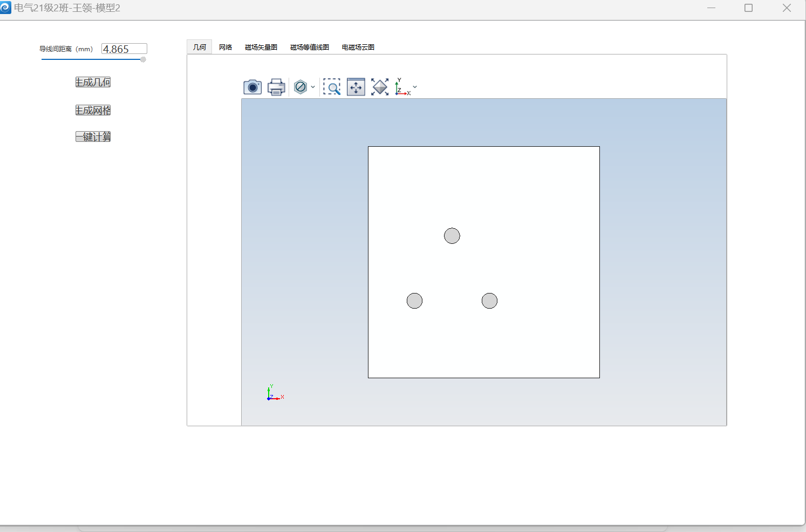The image size is (806, 532).
Task: Click the 导线间距离 input field showing 4.865
Action: [124, 49]
